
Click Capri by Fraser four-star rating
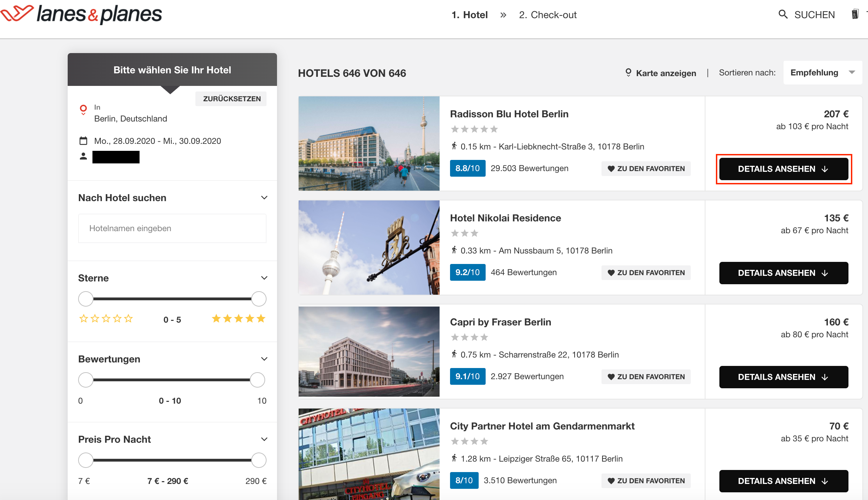click(x=469, y=337)
